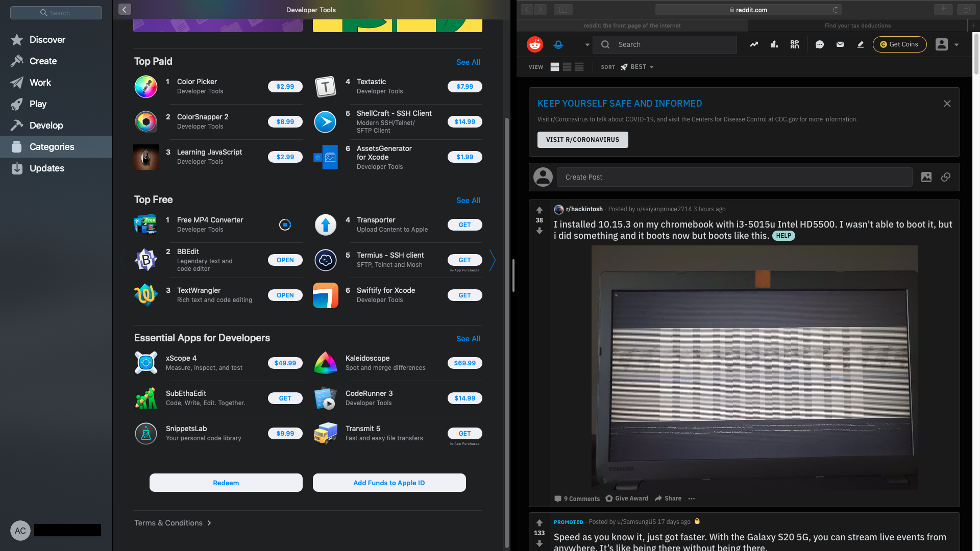Switch to compact view layout
Viewport: 980px width, 551px height.
click(579, 67)
